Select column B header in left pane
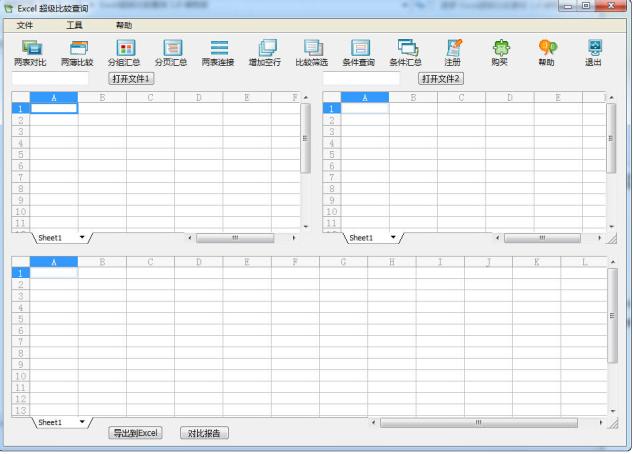 [x=102, y=97]
